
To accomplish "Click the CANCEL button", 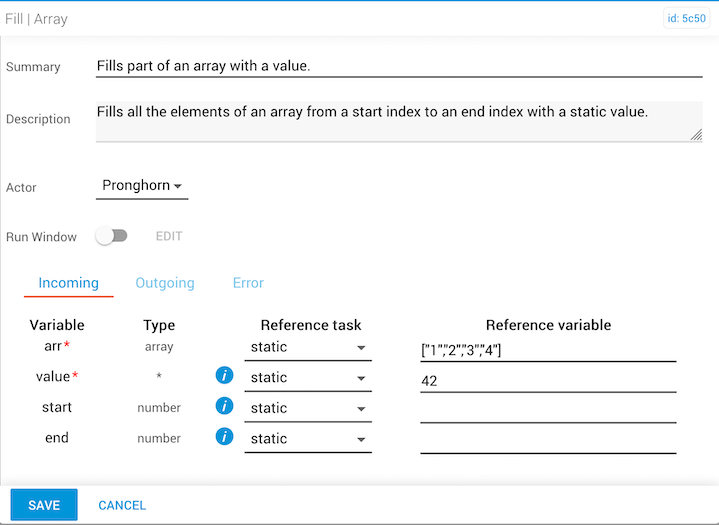I will pyautogui.click(x=122, y=505).
